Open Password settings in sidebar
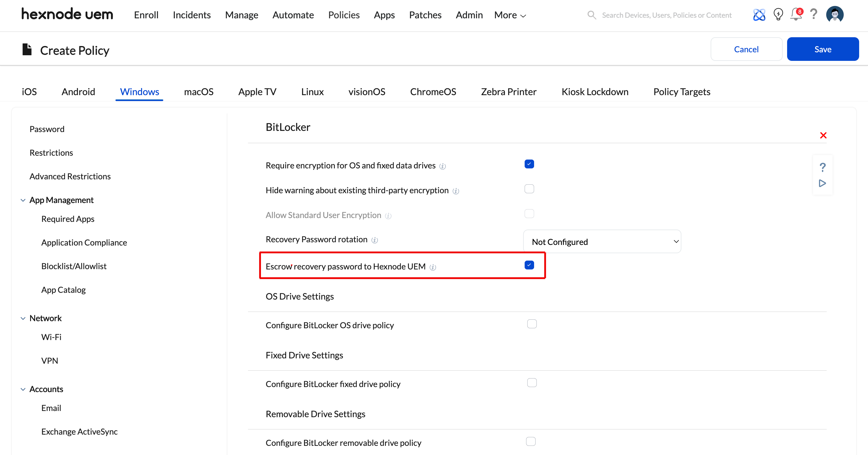Screen dimensions: 868x455 47,129
